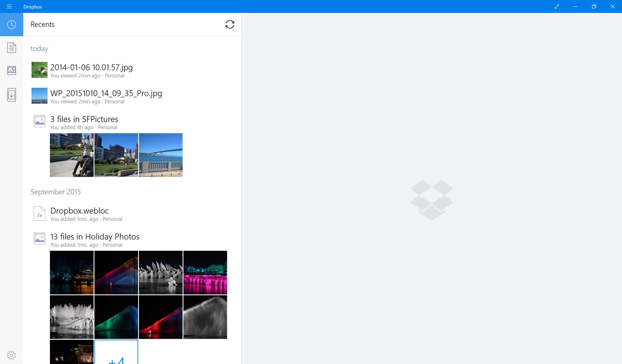Expand the +4 more photos tile
Viewport: 622px width, 364px height.
[x=116, y=353]
